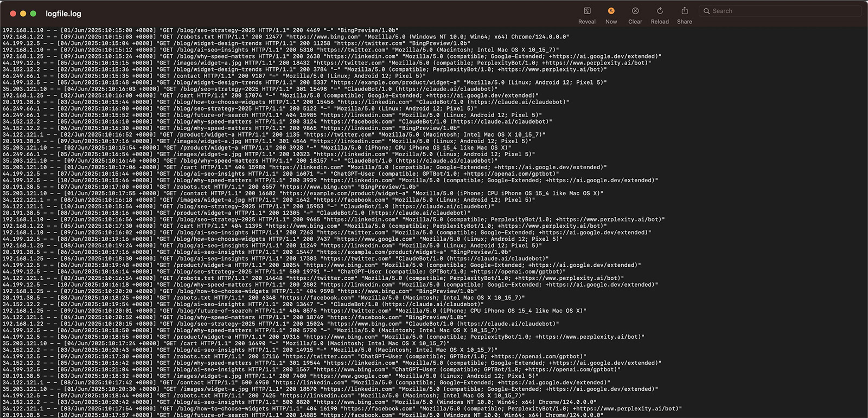Click byte count 18432 in log

[x=301, y=63]
